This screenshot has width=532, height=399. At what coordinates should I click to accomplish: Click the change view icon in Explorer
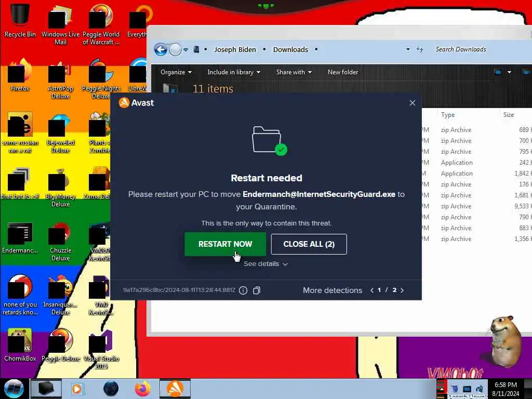pyautogui.click(x=498, y=72)
